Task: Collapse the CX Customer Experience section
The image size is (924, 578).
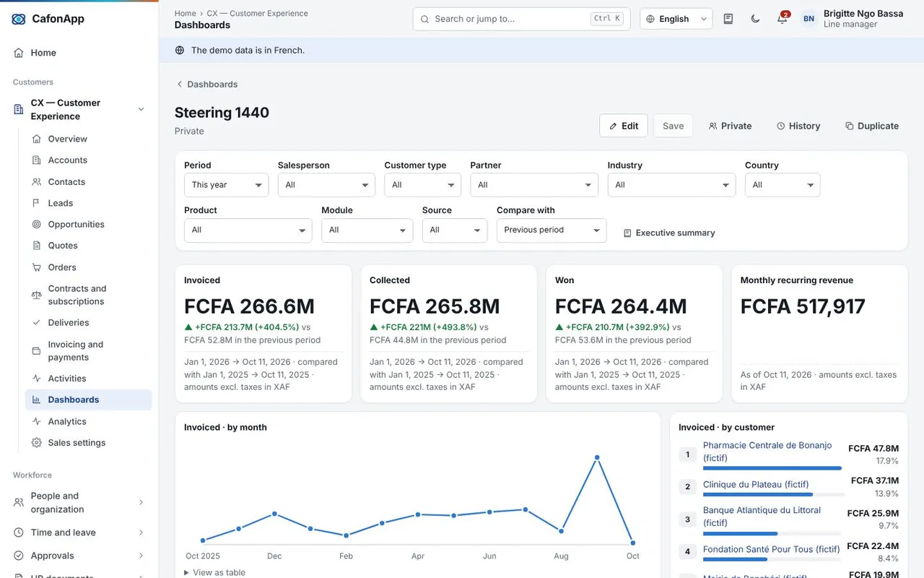Action: click(x=141, y=110)
